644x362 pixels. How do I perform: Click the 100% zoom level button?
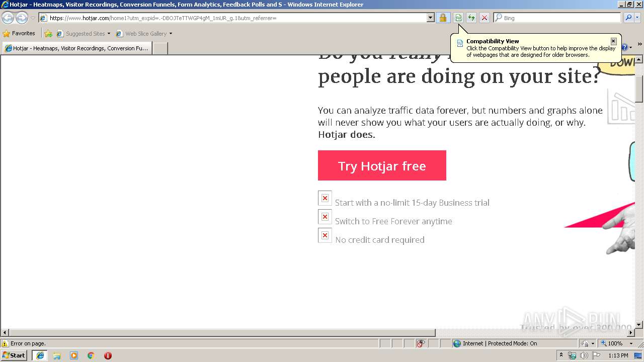pos(611,344)
